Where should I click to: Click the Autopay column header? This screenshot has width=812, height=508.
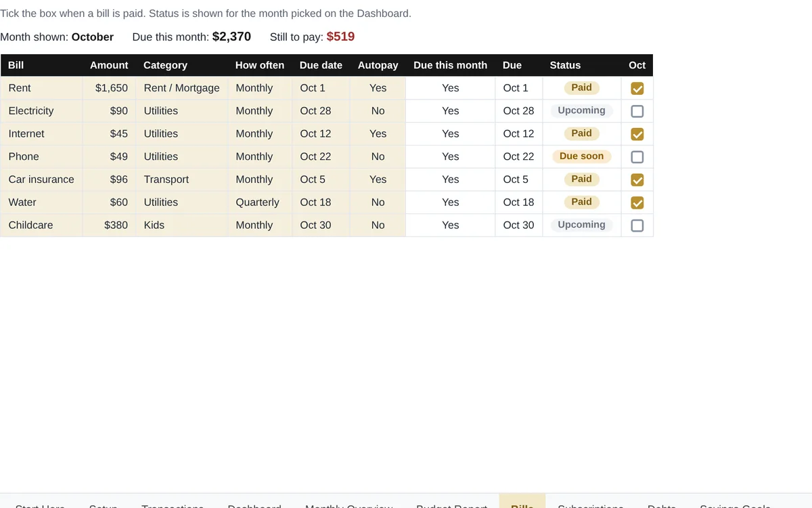(x=378, y=65)
